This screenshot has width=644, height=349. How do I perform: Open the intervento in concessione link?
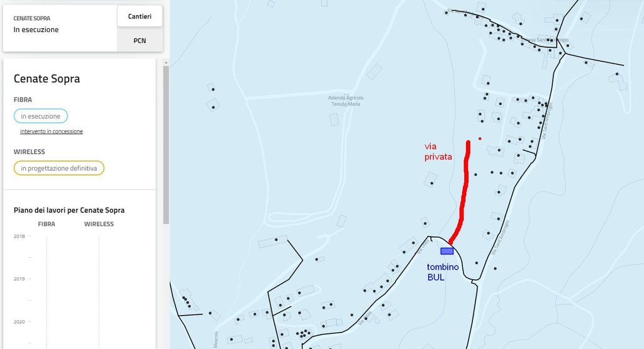(x=52, y=131)
